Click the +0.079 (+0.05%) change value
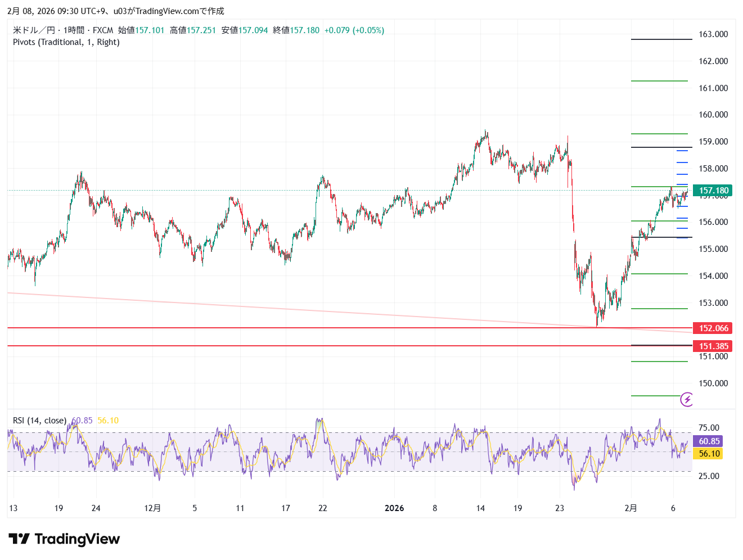Screen dimensions: 743x560 pos(354,30)
